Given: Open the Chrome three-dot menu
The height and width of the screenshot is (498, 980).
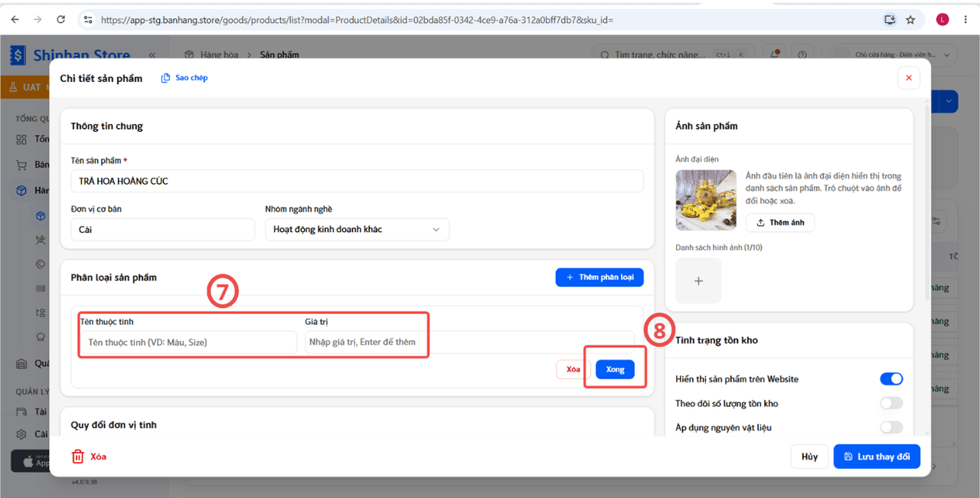Looking at the screenshot, I should 966,20.
